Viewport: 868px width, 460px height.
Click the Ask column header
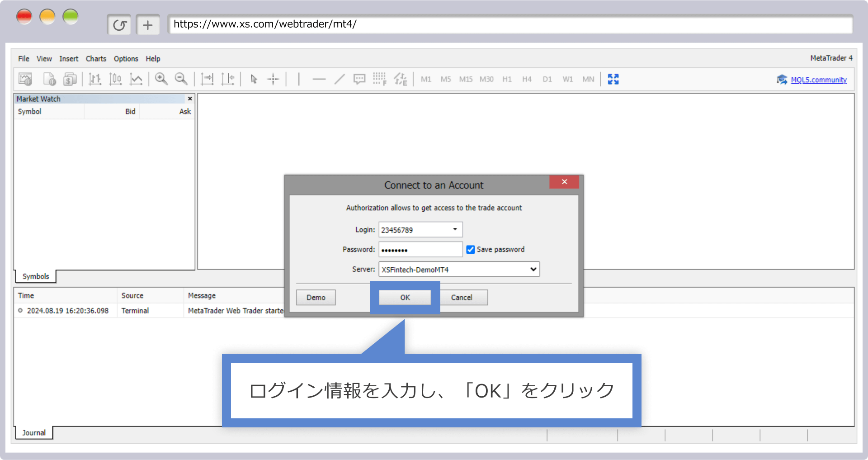coord(167,112)
